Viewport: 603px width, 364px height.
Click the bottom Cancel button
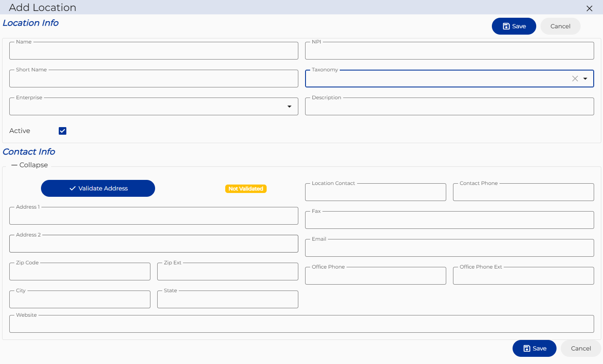[x=581, y=348]
